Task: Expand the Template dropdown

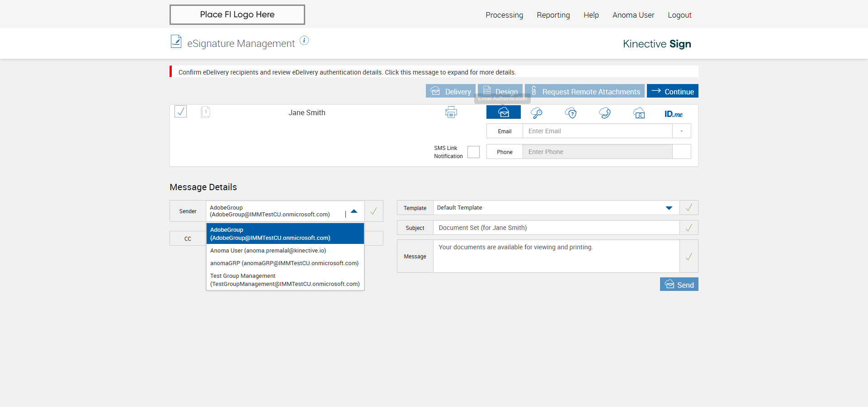Action: coord(669,208)
